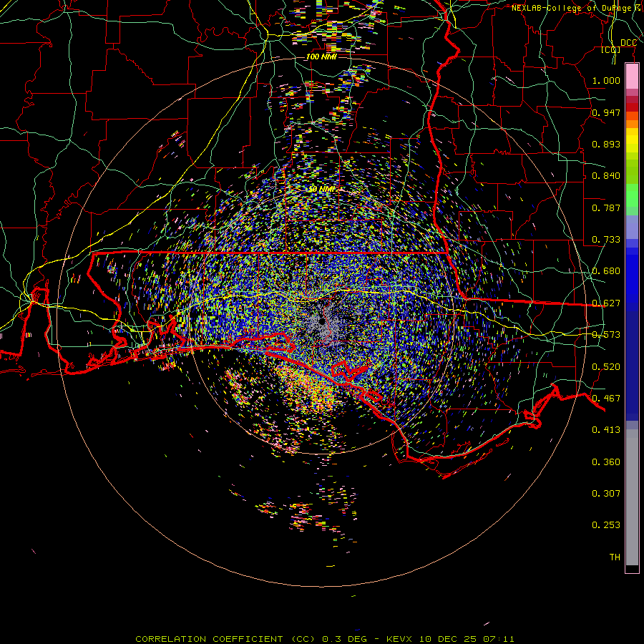Click the 100 NMI range ring label
Screen dimensions: 644x644
pos(321,57)
